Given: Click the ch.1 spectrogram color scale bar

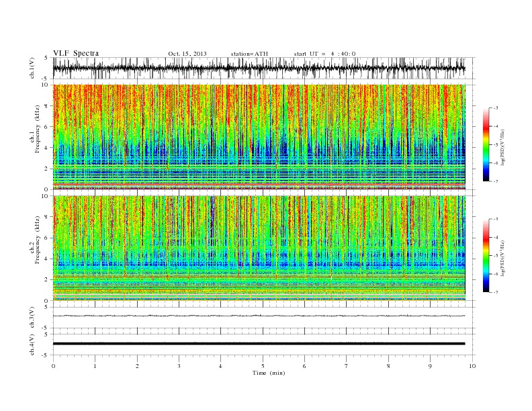Looking at the screenshot, I should coord(486,144).
